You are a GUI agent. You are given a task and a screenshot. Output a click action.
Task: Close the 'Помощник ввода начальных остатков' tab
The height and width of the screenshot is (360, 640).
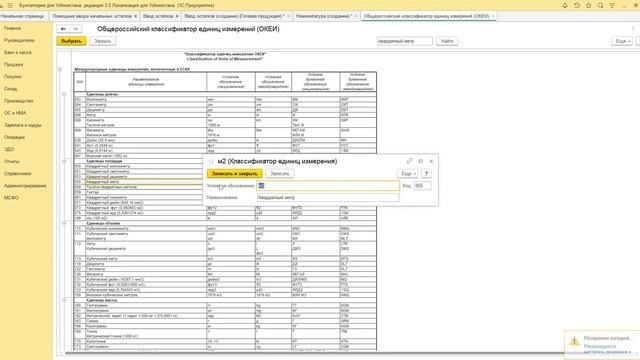136,16
